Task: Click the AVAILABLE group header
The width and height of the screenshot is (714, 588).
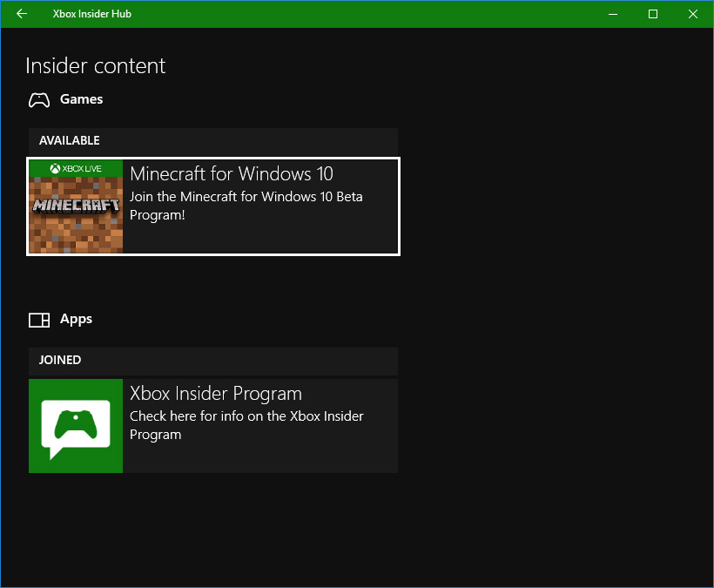Action: tap(70, 140)
